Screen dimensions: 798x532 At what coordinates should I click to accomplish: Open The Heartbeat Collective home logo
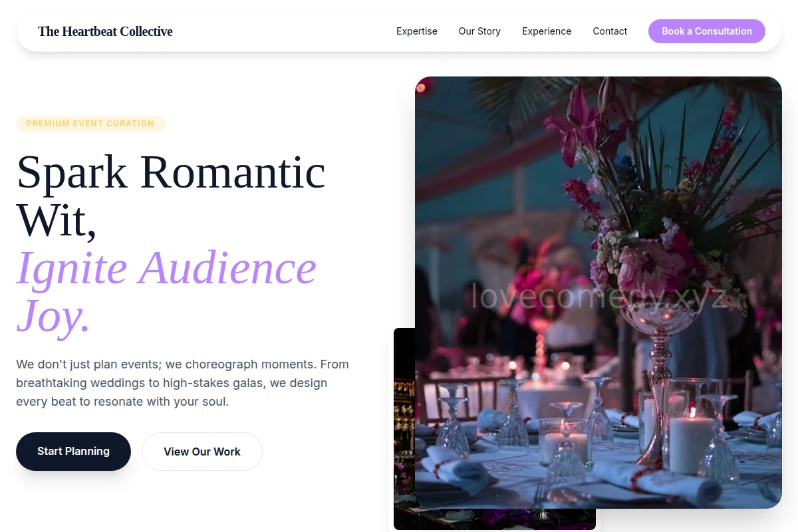point(105,31)
